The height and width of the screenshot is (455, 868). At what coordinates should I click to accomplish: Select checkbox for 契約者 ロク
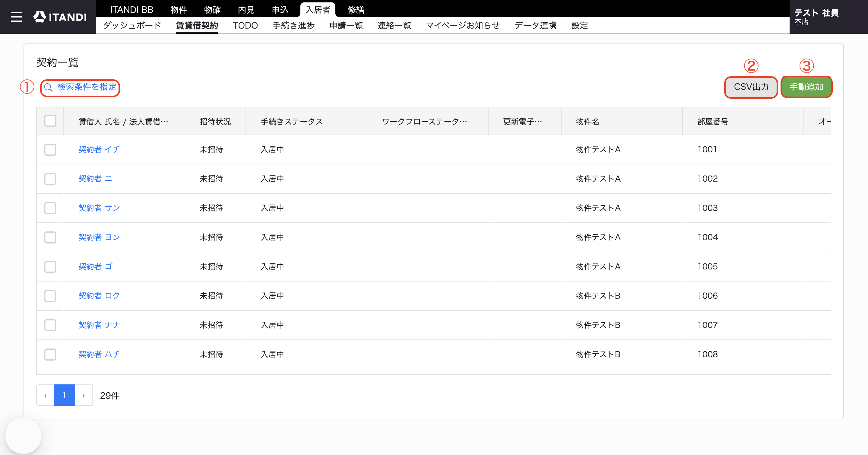click(x=50, y=296)
